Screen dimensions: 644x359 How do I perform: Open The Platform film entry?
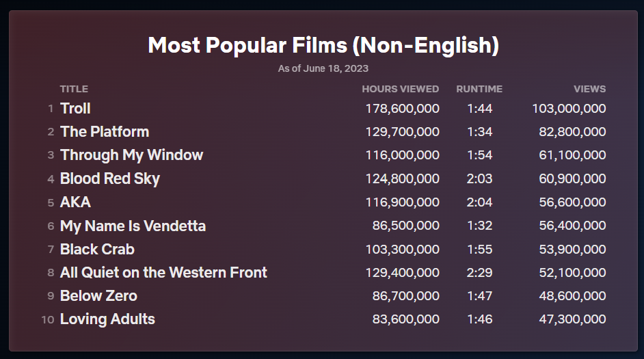pyautogui.click(x=104, y=132)
